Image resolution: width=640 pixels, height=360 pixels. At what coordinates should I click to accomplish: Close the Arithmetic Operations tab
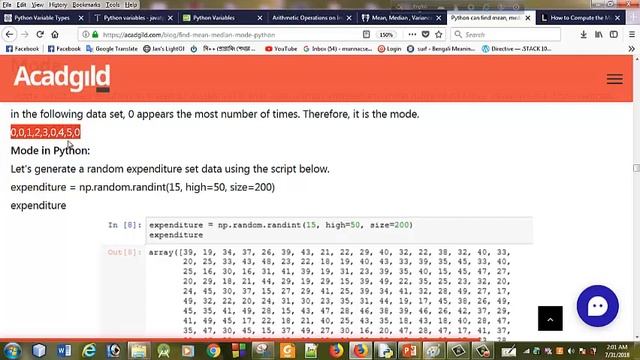[349, 18]
